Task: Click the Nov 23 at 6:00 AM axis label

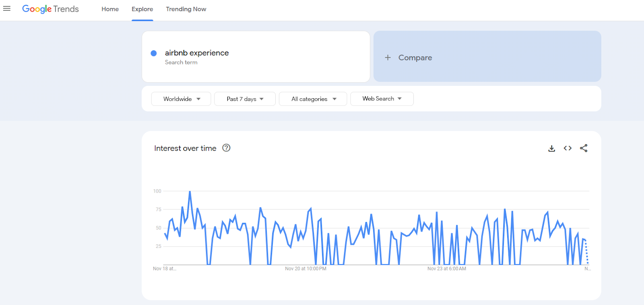Action: [447, 269]
